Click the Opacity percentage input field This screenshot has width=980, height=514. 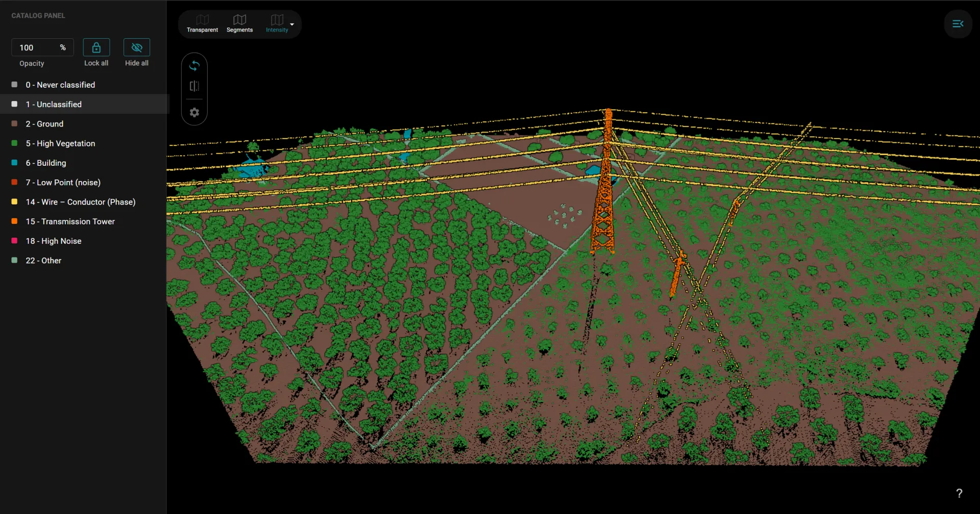click(x=36, y=47)
